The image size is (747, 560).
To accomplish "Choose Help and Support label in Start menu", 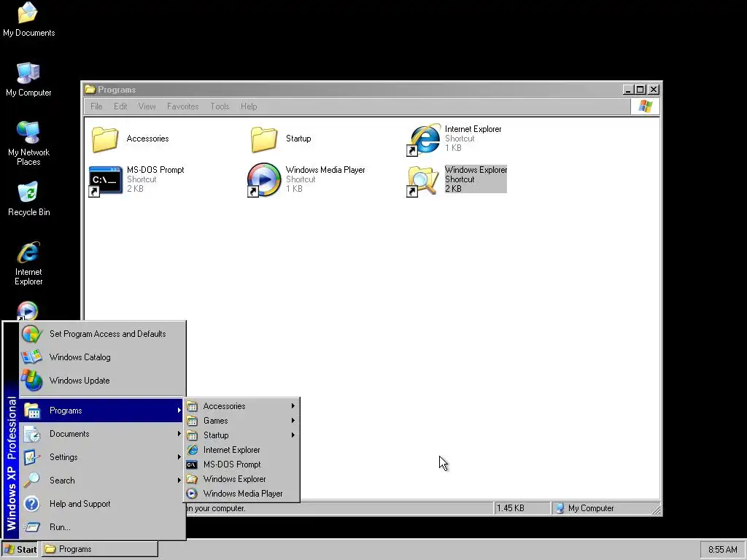I will (x=80, y=504).
